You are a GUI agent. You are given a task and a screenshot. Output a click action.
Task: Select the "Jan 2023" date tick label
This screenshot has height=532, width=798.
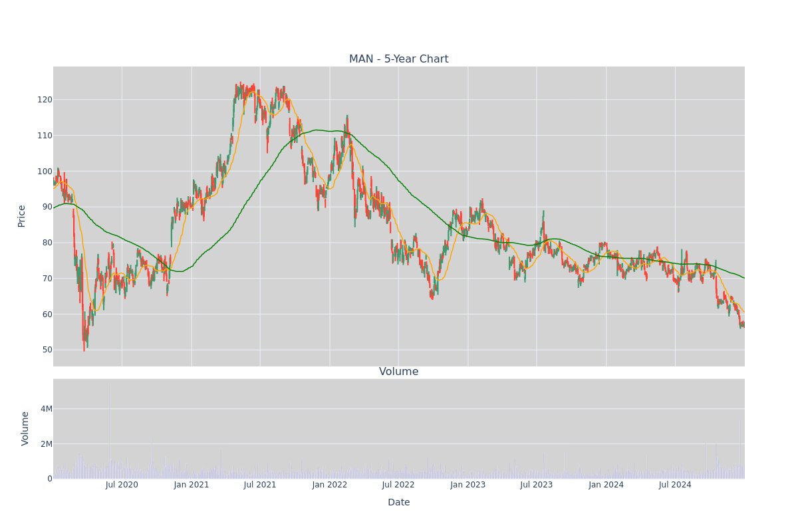(x=468, y=485)
